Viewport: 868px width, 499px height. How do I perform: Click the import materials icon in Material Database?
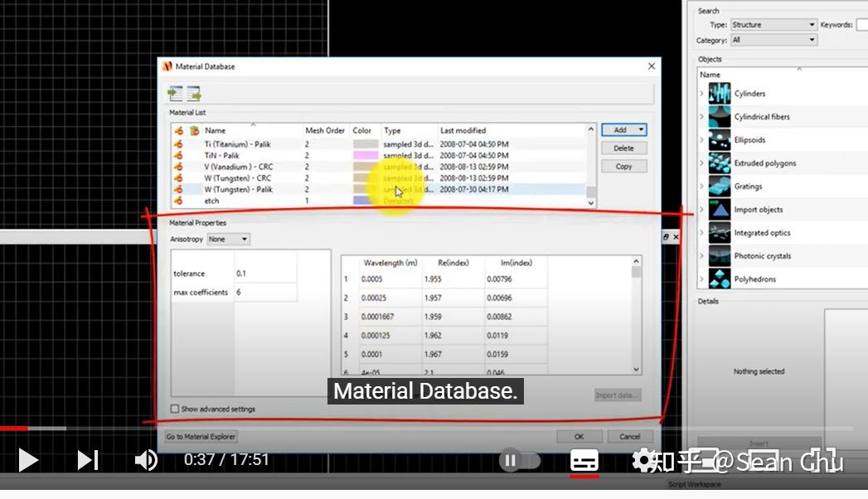click(x=175, y=94)
